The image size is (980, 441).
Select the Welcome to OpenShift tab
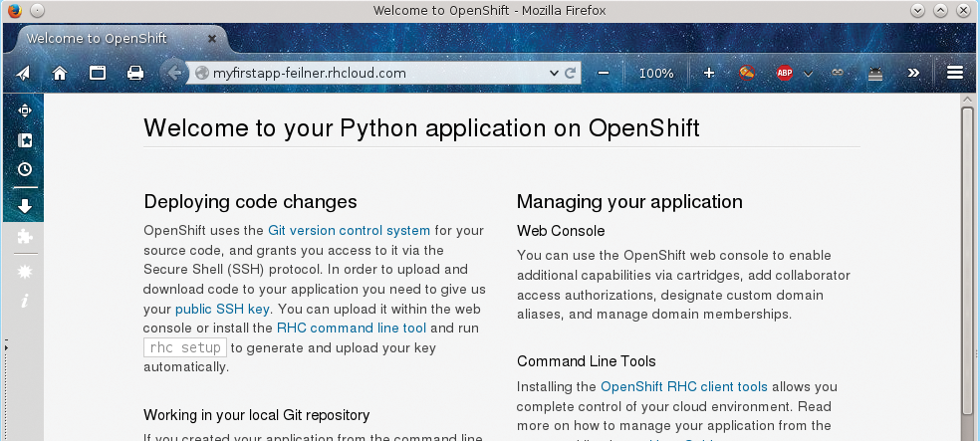[x=120, y=39]
